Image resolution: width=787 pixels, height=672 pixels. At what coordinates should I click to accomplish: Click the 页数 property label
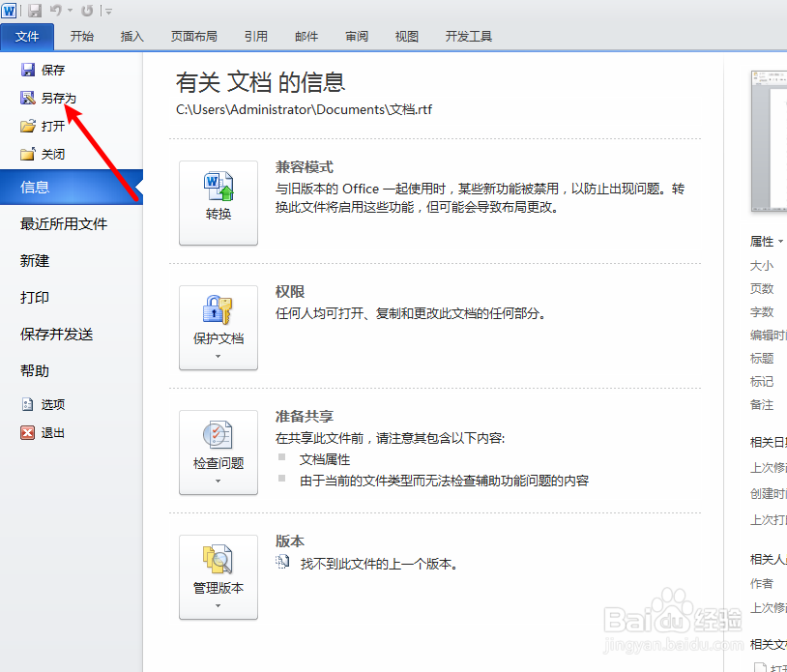(x=762, y=288)
